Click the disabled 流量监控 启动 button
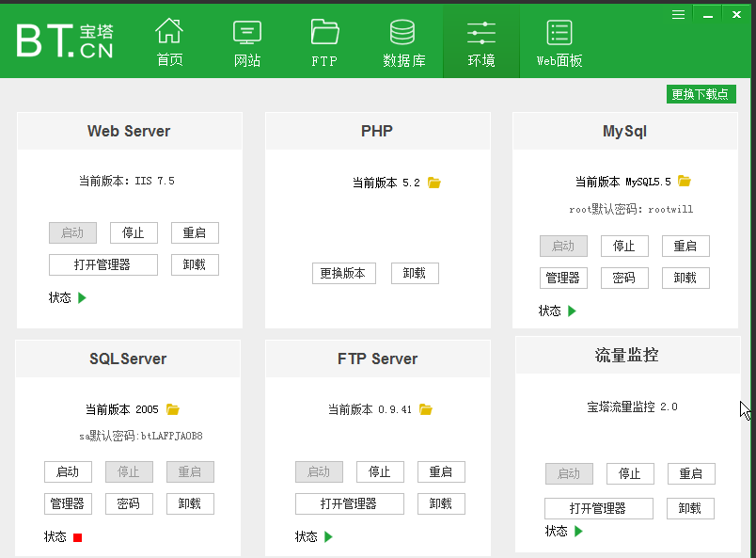This screenshot has width=756, height=558. pos(569,473)
